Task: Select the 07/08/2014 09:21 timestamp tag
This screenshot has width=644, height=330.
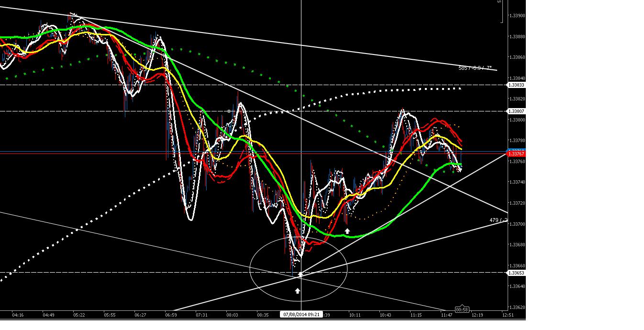Action: coord(301,315)
